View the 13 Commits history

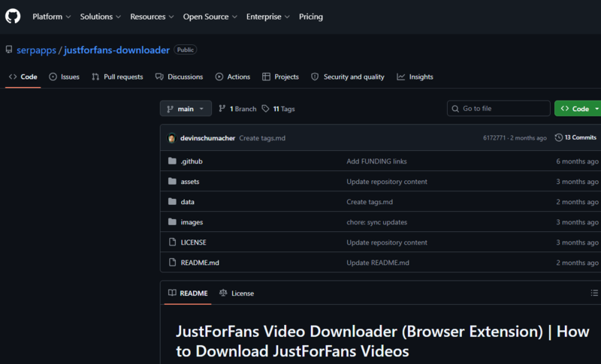tap(575, 137)
